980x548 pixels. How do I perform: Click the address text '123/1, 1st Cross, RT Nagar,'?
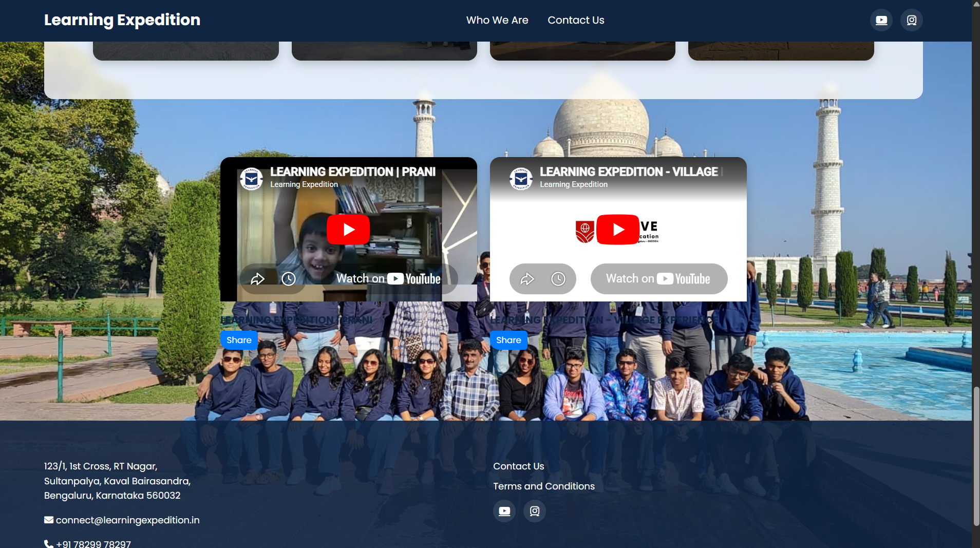click(x=101, y=466)
